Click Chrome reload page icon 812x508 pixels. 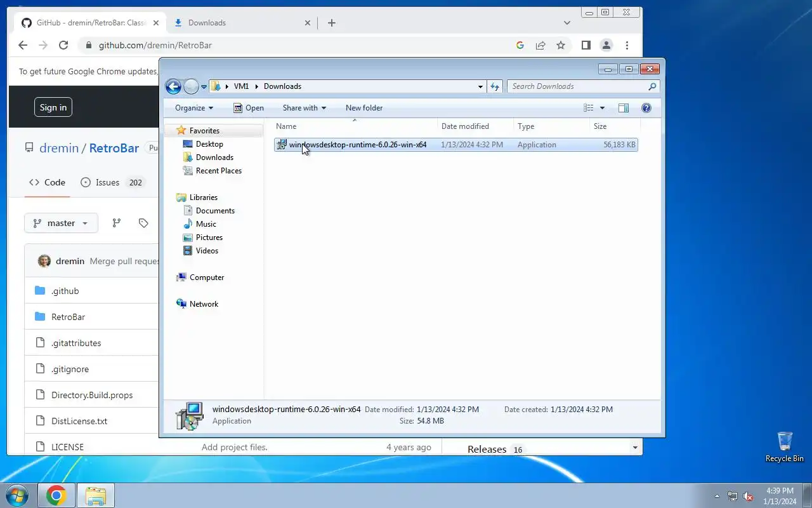(x=63, y=45)
